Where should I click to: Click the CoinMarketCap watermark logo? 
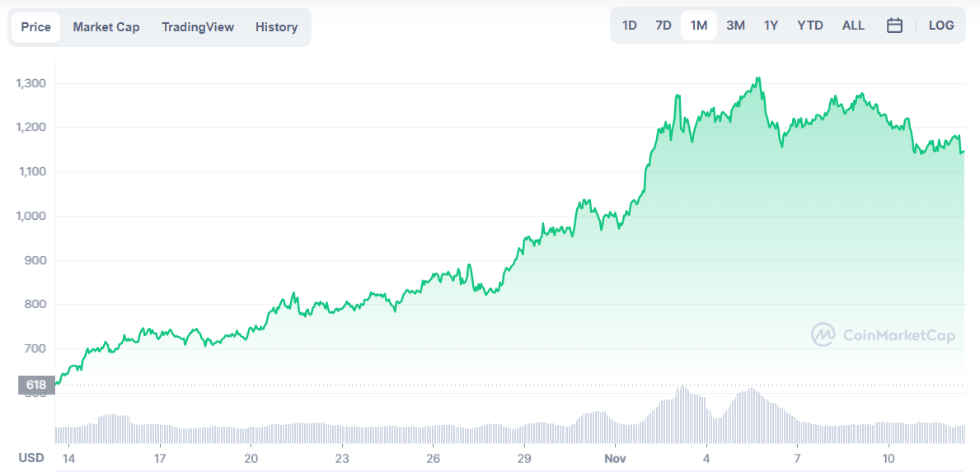883,334
